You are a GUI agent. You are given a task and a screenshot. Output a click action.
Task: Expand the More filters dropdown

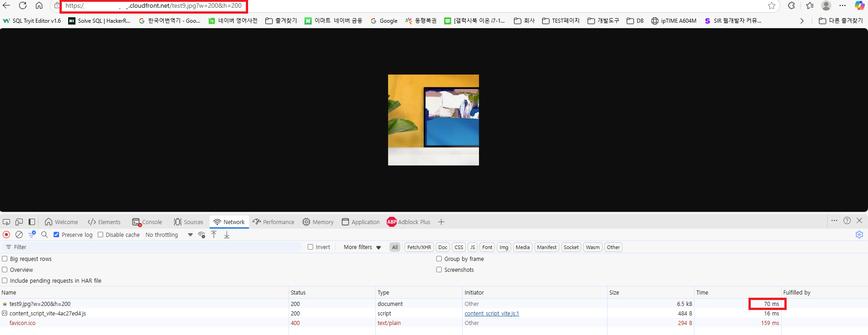click(362, 247)
